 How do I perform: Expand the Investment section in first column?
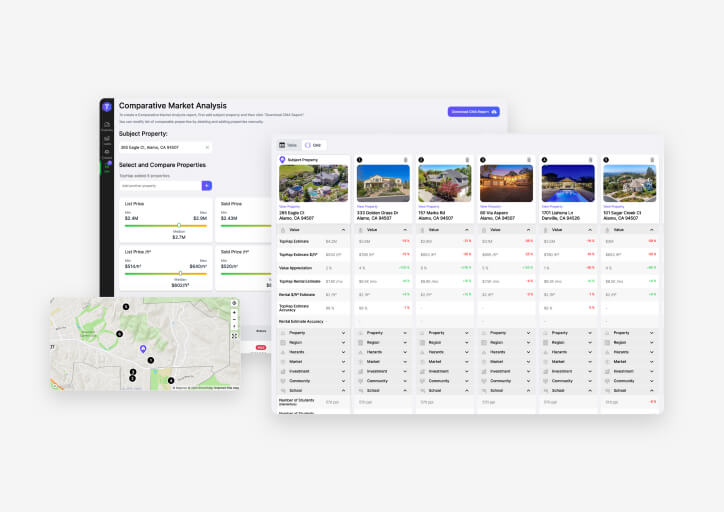(x=344, y=371)
